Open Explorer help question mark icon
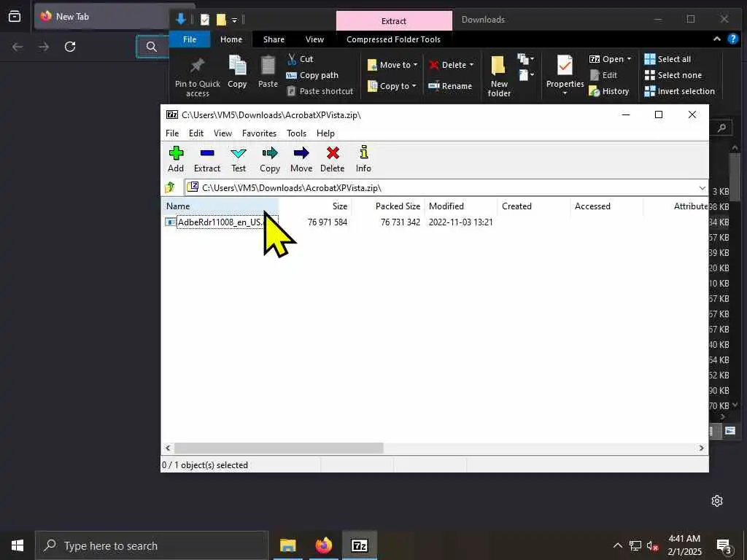The image size is (747, 560). pos(733,39)
